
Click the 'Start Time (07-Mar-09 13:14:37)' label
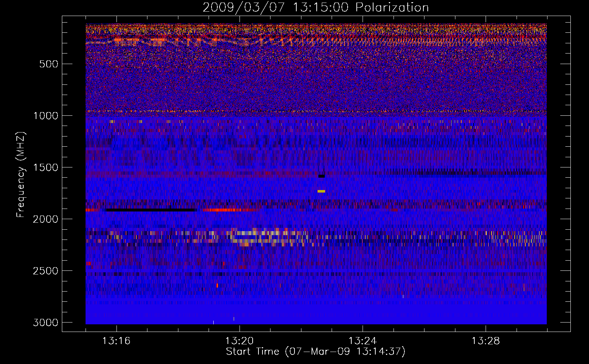(316, 352)
